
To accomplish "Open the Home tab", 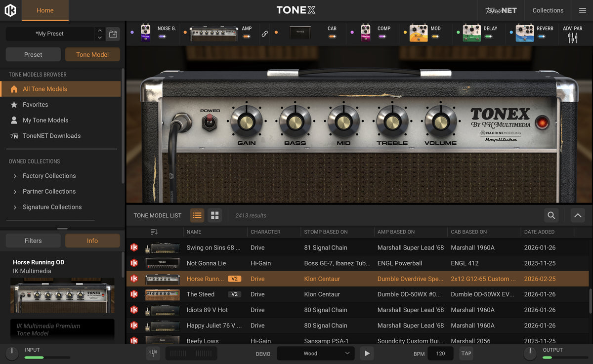I will [45, 10].
